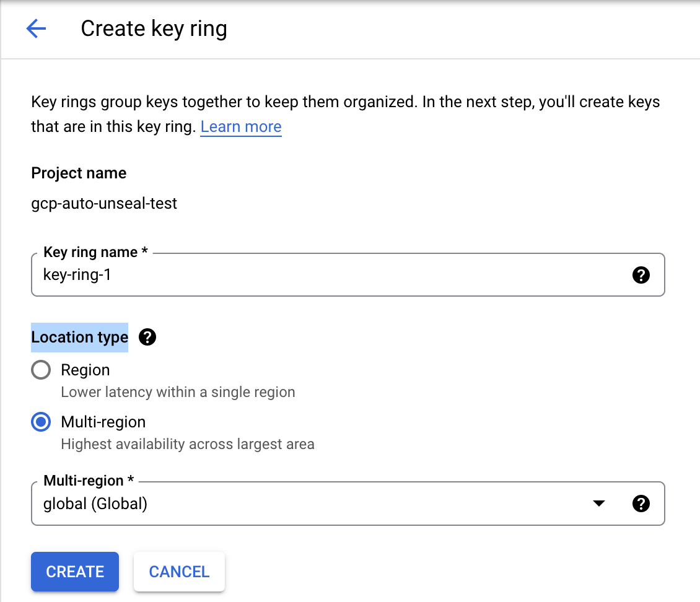Select the Region radio button

pos(41,370)
